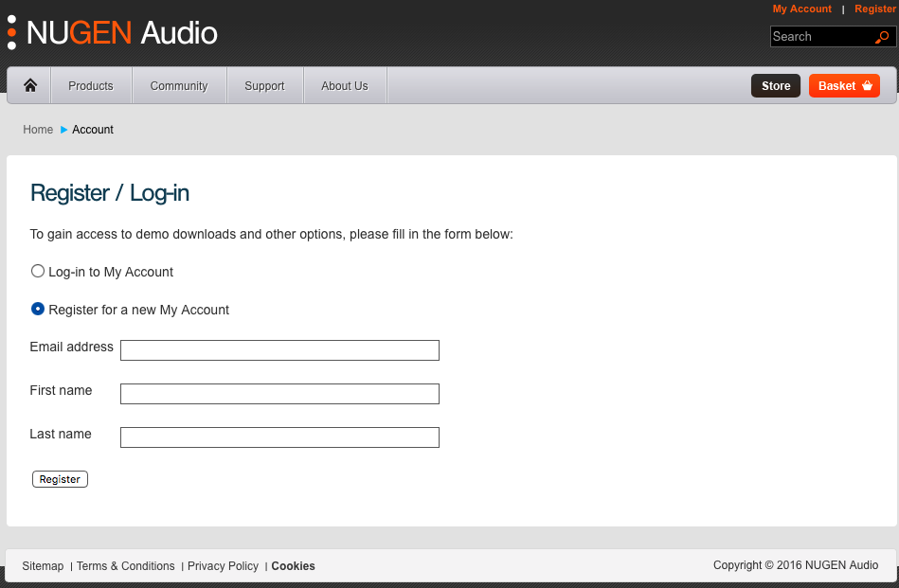Go to the home icon in navigation bar
Image resolution: width=899 pixels, height=588 pixels.
coord(29,85)
